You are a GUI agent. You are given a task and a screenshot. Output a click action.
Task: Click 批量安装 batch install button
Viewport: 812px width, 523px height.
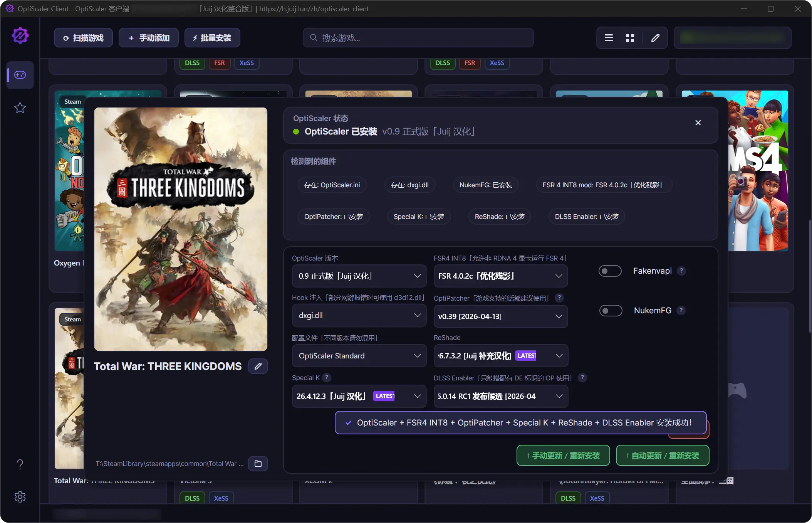click(x=212, y=38)
